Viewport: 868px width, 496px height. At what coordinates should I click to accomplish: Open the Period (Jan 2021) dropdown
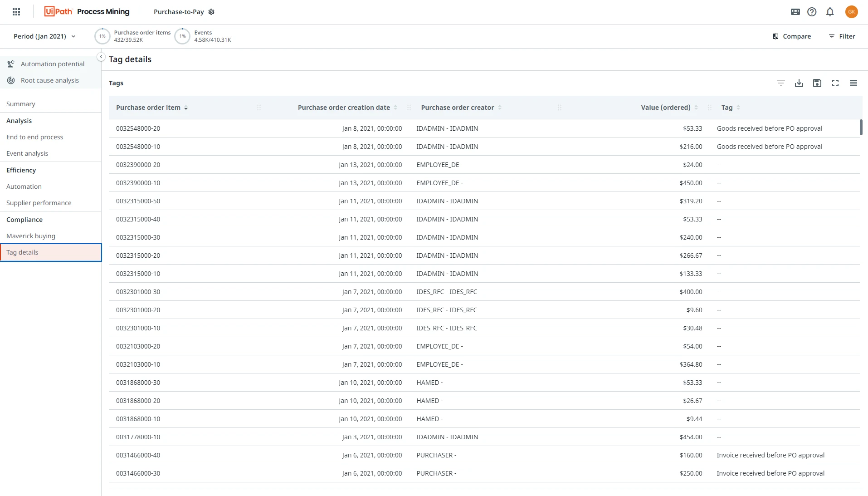point(44,36)
